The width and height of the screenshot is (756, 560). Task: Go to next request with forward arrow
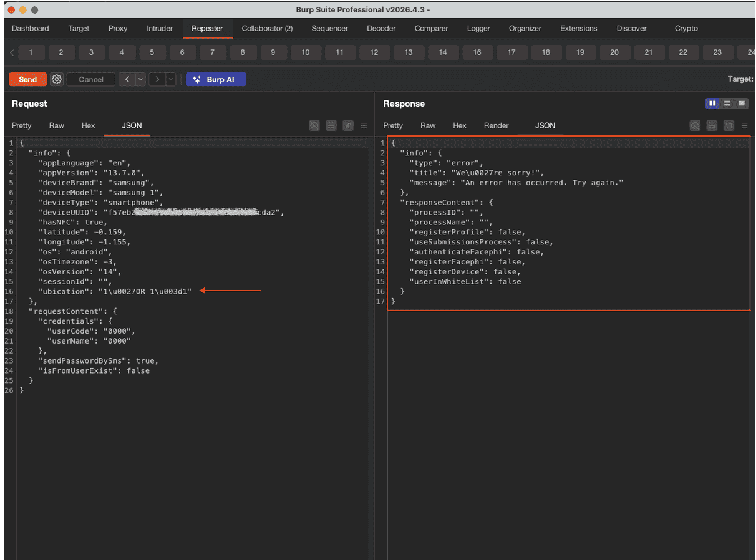[157, 79]
